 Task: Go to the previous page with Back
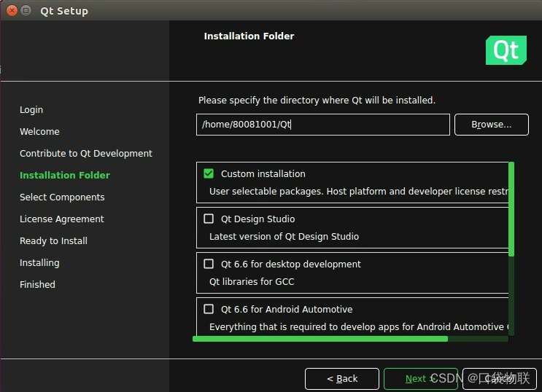(x=342, y=379)
